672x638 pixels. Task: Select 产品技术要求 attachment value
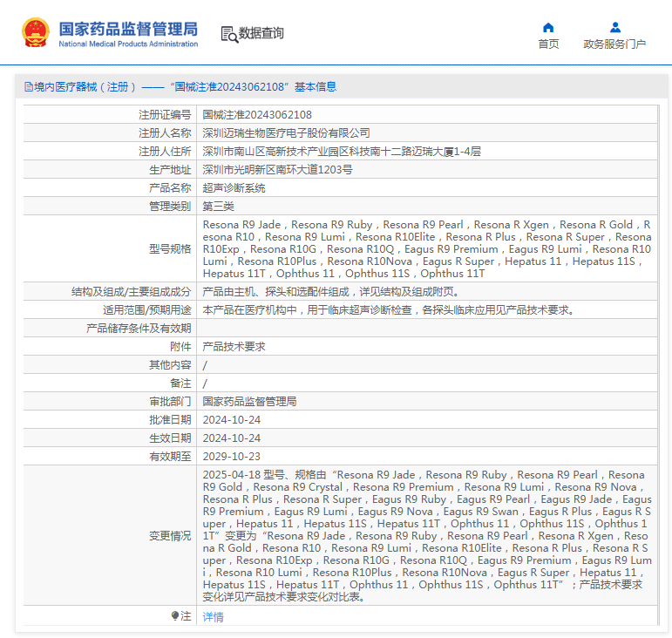[x=234, y=347]
